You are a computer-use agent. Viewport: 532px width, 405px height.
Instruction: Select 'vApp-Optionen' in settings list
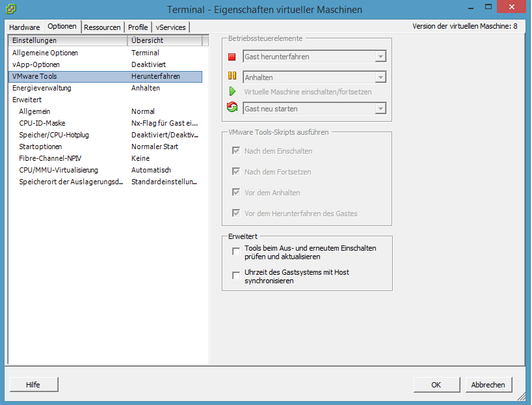(105, 64)
